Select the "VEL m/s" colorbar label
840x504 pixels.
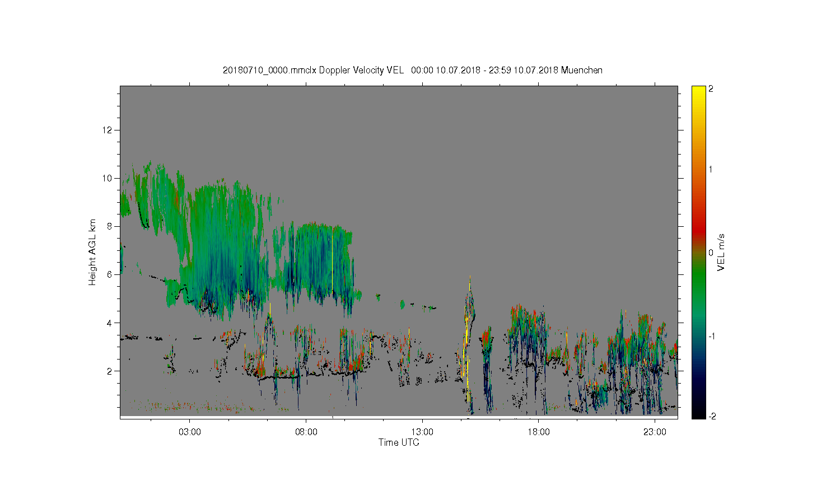click(x=721, y=253)
